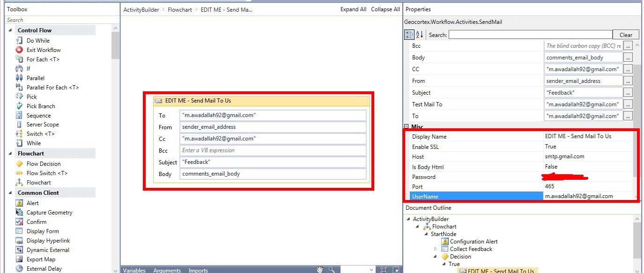Screen dimensions: 644x273
Task: Open expression editor for Body property
Action: tap(628, 58)
